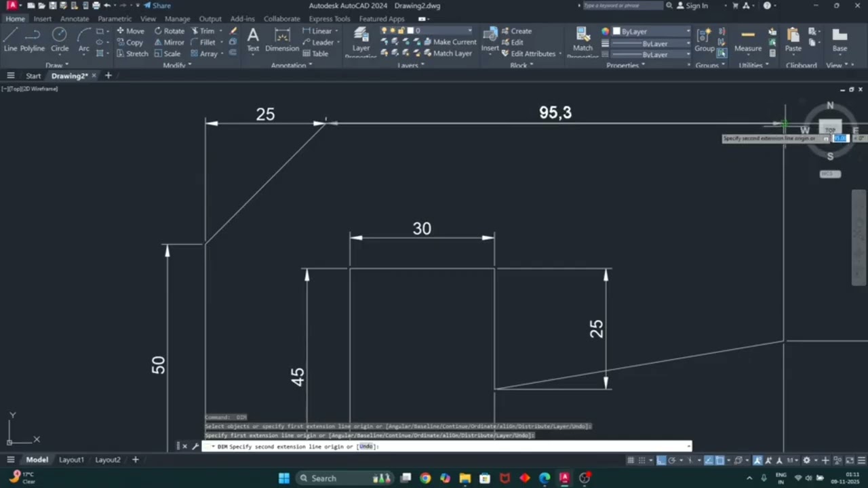Toggle object snap tracking in status bar
The image size is (868, 488).
coord(709,460)
